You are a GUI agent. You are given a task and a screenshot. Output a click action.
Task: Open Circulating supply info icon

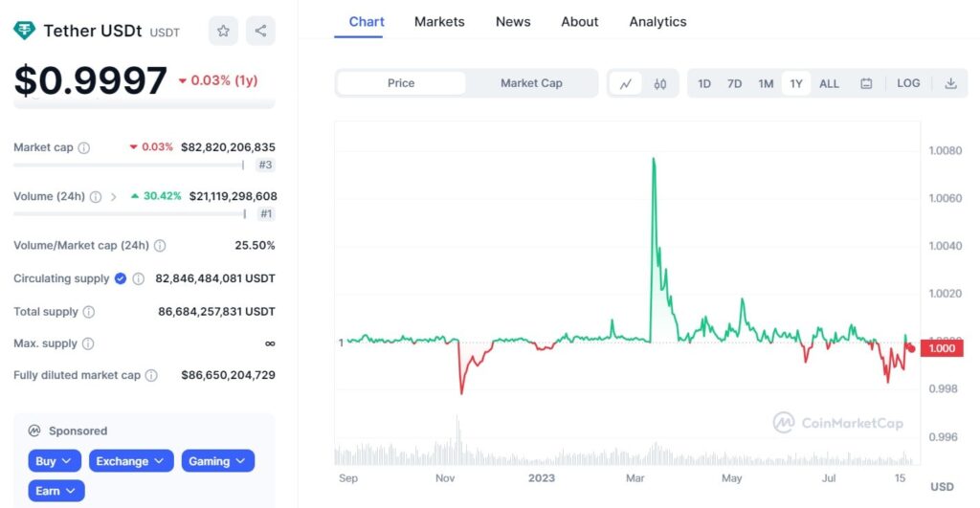coord(139,278)
